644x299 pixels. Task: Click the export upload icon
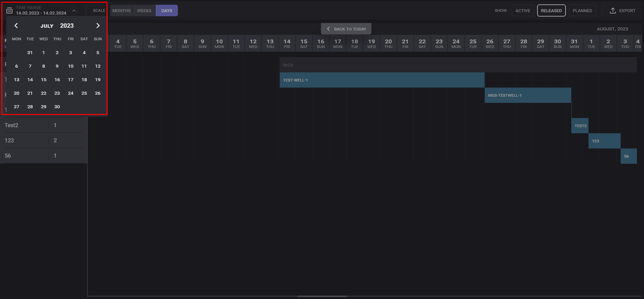click(613, 10)
